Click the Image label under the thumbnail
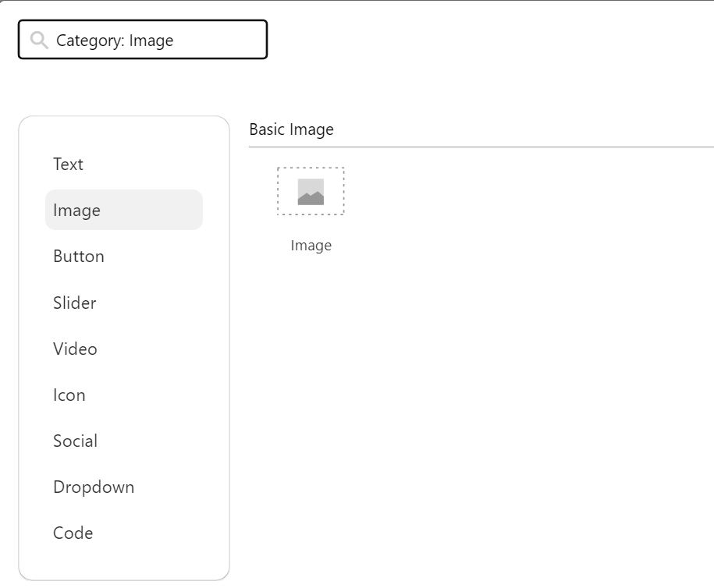 [x=311, y=246]
